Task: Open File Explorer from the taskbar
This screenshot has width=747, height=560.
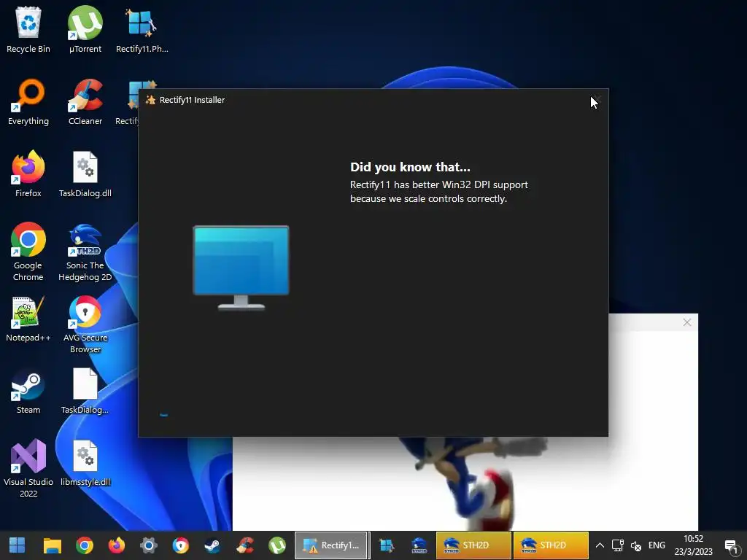Action: click(53, 545)
